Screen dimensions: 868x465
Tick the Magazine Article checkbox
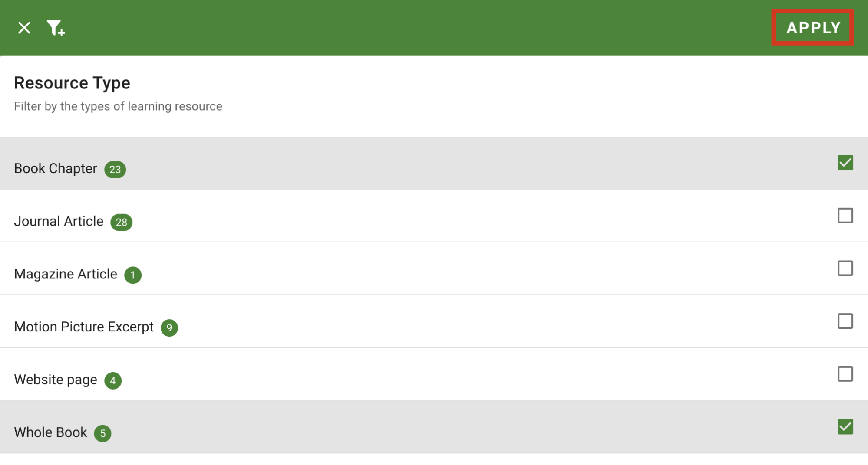845,269
